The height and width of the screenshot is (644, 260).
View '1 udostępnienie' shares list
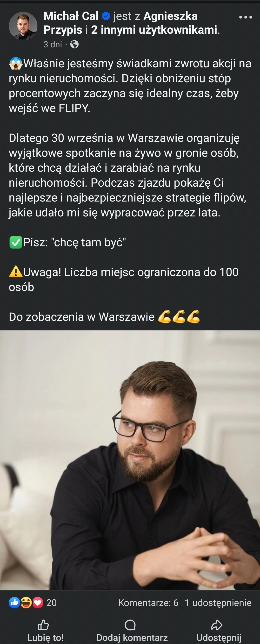pyautogui.click(x=218, y=603)
